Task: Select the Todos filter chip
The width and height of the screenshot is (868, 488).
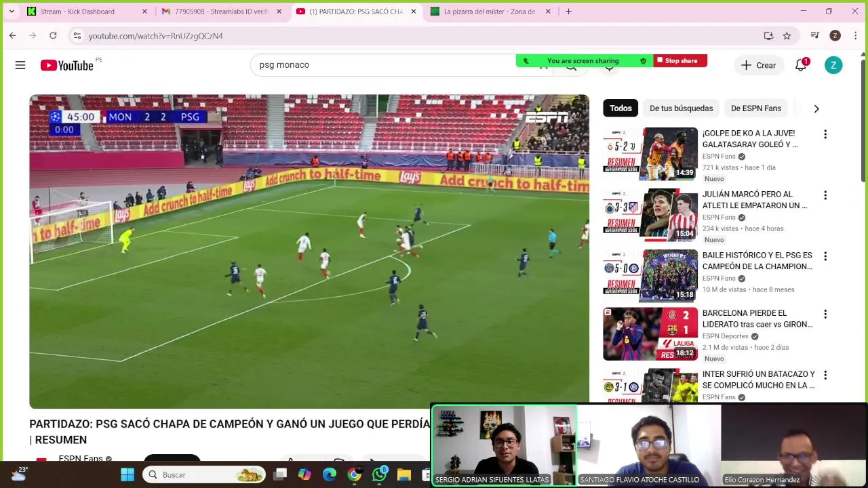Action: 620,108
